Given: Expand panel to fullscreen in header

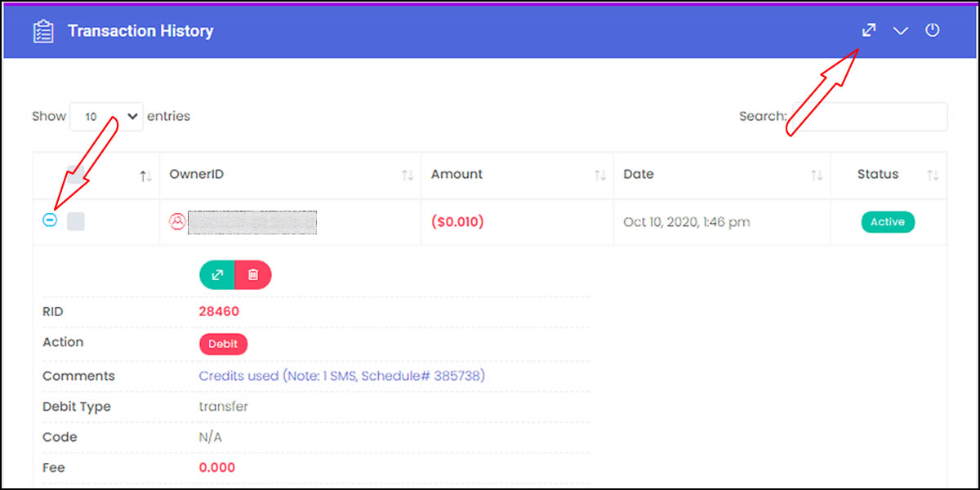Looking at the screenshot, I should 869,31.
